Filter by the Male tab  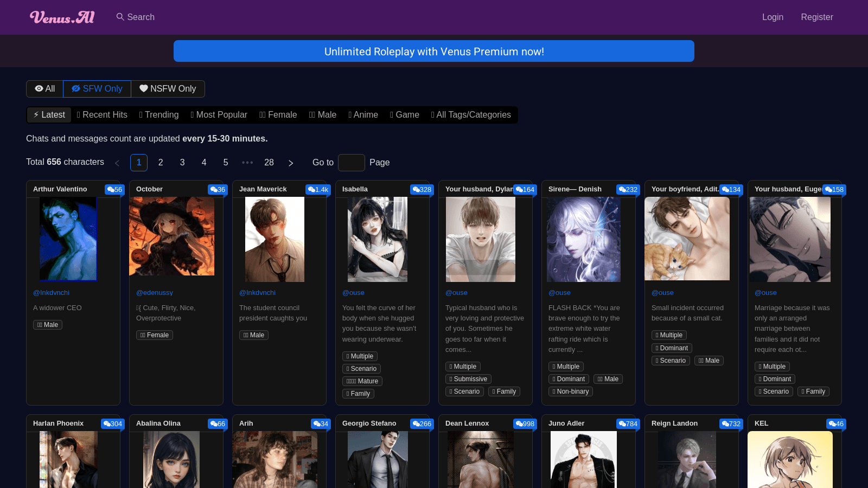[x=323, y=115]
